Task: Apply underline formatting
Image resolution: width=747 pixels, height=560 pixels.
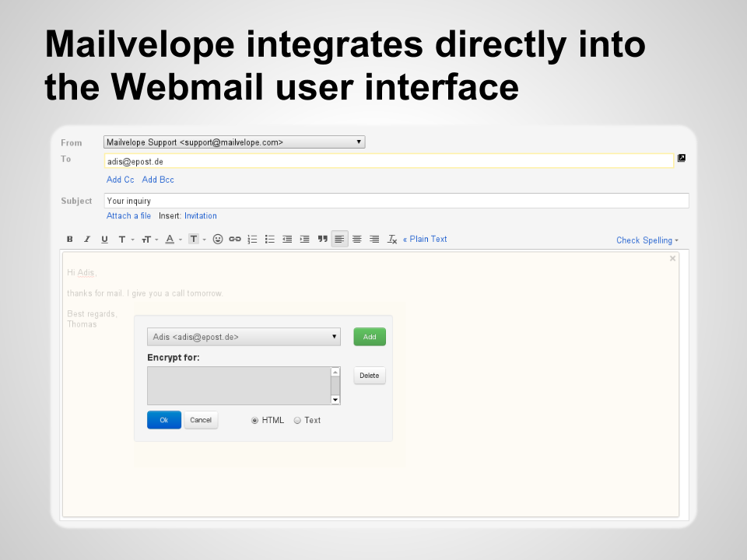Action: click(x=104, y=239)
